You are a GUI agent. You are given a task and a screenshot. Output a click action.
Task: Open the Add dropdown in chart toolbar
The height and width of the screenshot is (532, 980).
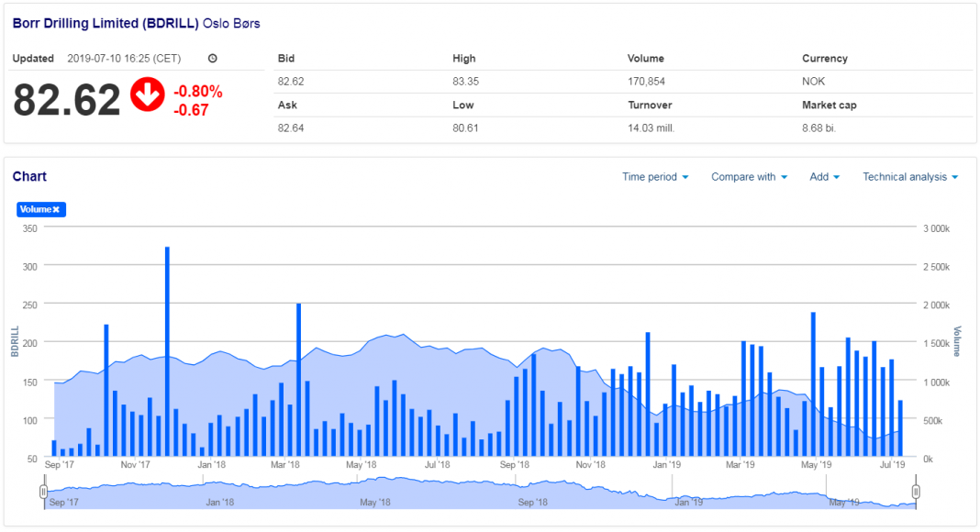[x=824, y=177]
